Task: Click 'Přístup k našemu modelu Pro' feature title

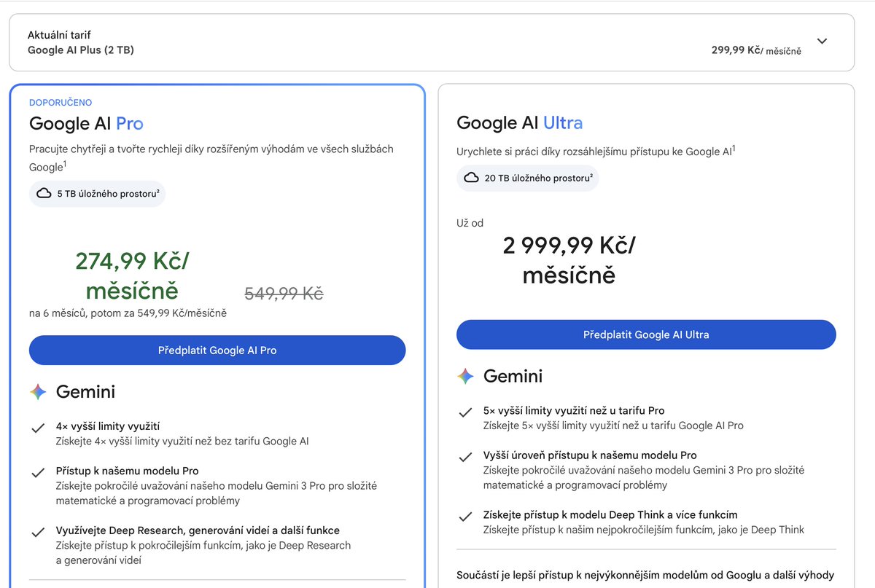Action: (x=128, y=471)
